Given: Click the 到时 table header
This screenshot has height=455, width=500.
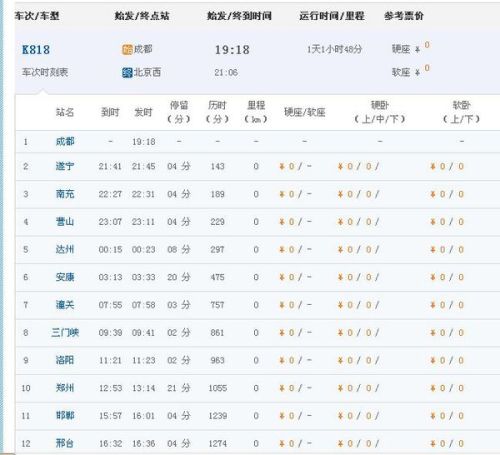Looking at the screenshot, I should pyautogui.click(x=110, y=112).
